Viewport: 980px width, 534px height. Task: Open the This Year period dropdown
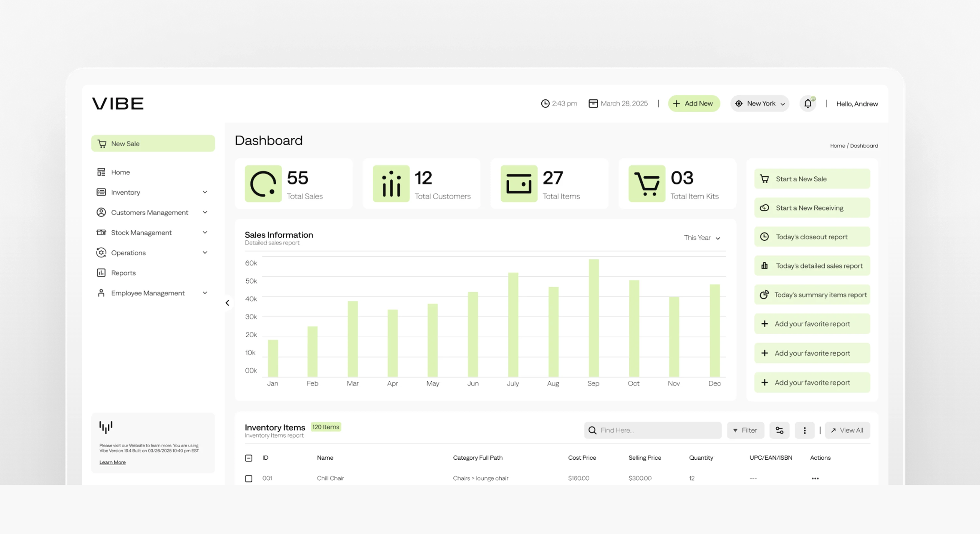702,238
